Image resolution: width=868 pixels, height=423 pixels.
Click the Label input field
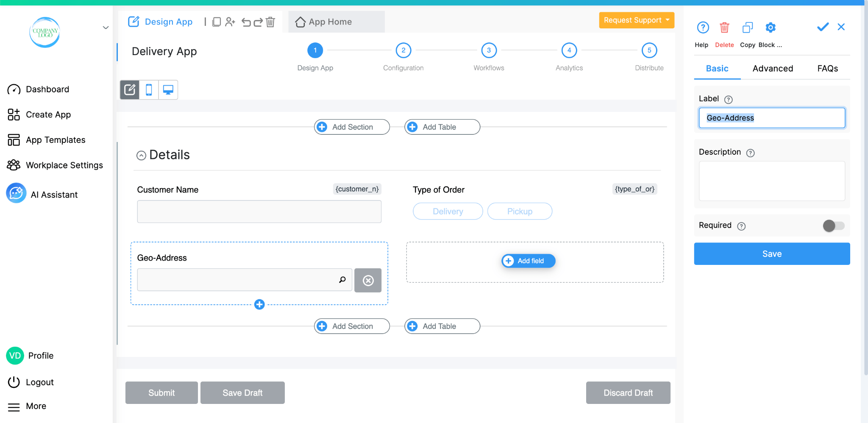(x=772, y=118)
